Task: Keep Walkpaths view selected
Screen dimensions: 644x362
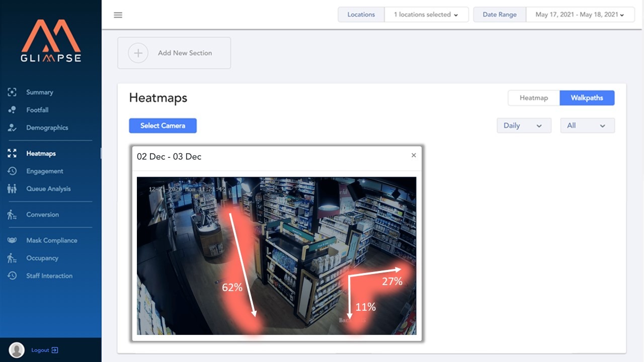Action: click(587, 98)
